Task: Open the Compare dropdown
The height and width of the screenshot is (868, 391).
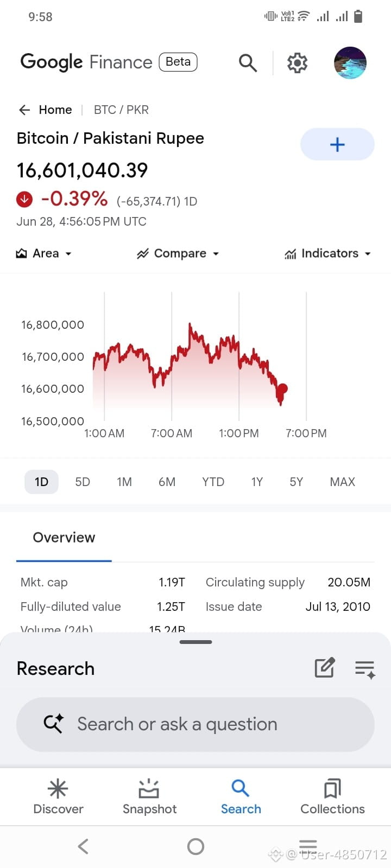Action: point(178,253)
